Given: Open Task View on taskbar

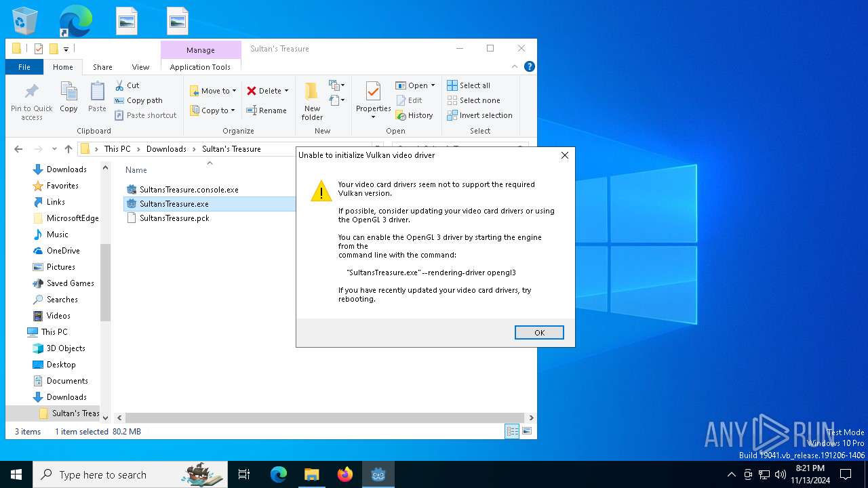Looking at the screenshot, I should [244, 474].
